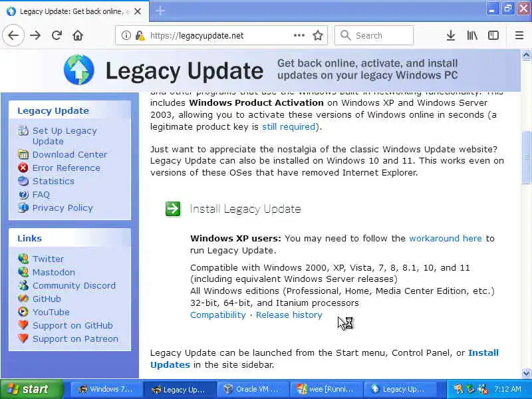Image resolution: width=532 pixels, height=399 pixels.
Task: Open the Downloads arrow icon
Action: pos(451,35)
